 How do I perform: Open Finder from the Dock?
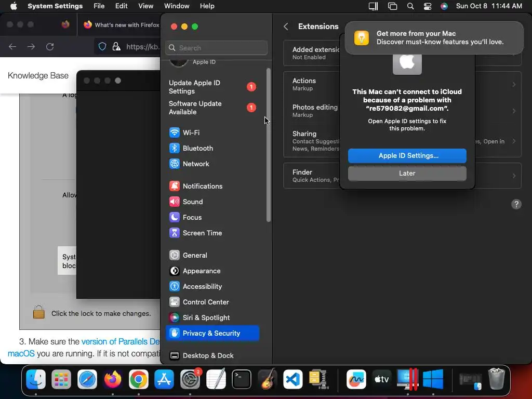[36, 379]
